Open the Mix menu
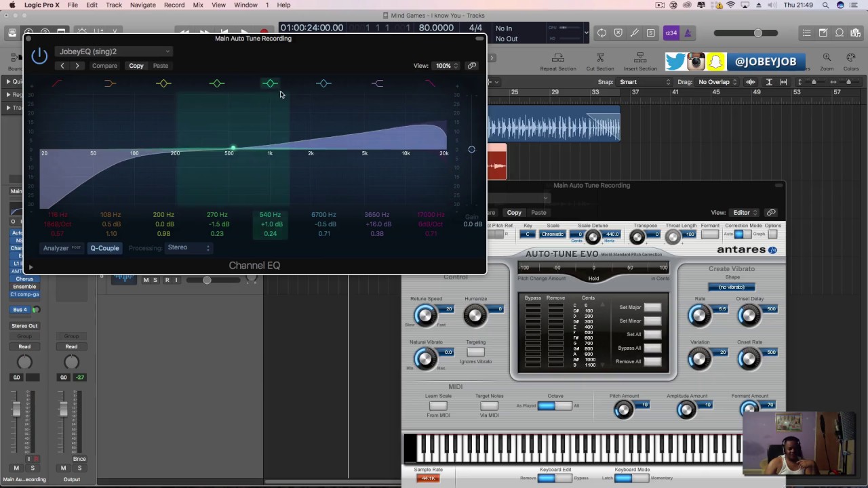The image size is (868, 488). point(198,5)
